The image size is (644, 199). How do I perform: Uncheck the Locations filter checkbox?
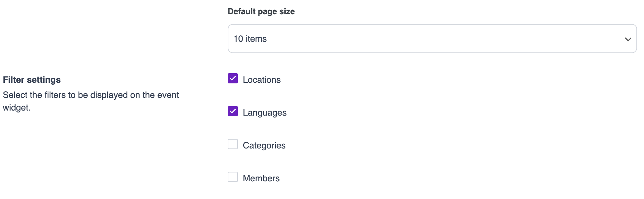[x=233, y=78]
